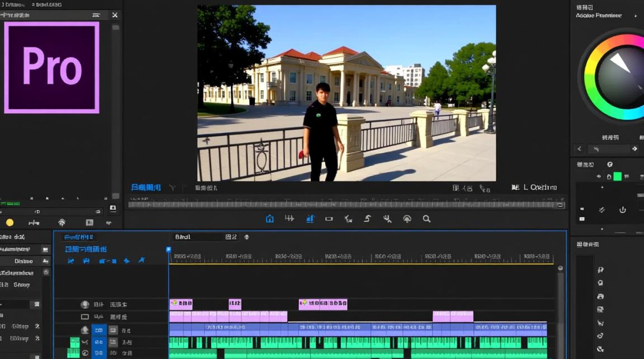This screenshot has width=644, height=359.
Task: Click the grey box button on the blue track
Action: click(113, 330)
